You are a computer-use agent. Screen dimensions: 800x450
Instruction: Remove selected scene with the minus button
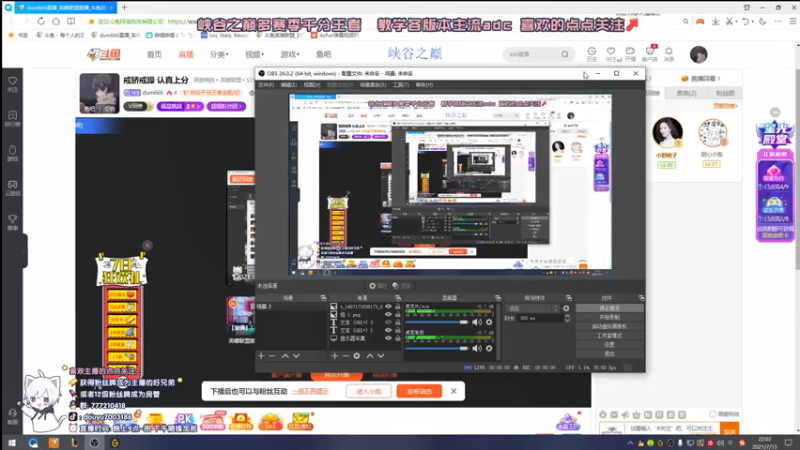[x=272, y=356]
